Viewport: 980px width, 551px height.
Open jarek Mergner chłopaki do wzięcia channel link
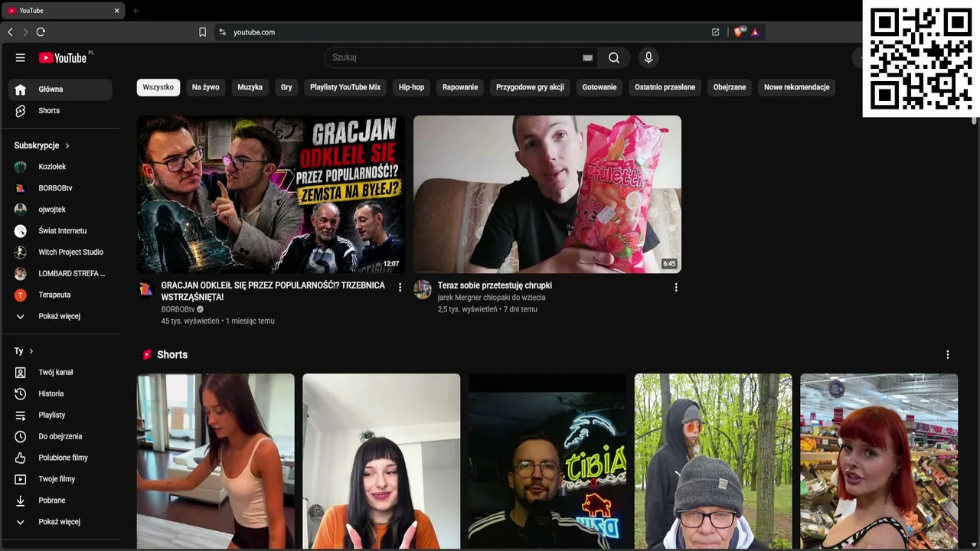(x=492, y=298)
